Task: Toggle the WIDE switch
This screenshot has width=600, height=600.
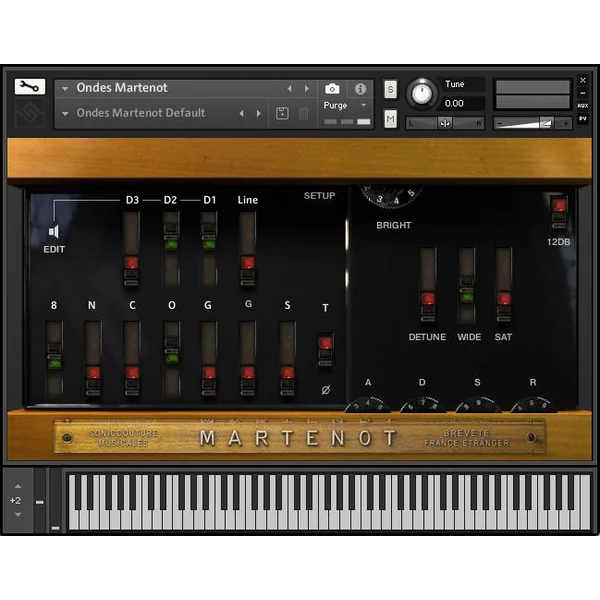Action: (467, 285)
